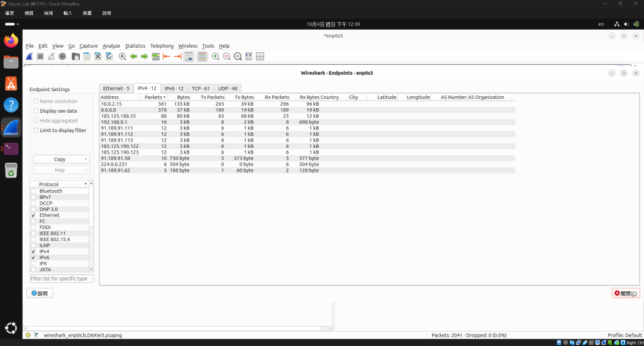Image resolution: width=644 pixels, height=346 pixels.
Task: Sort endpoints by Address column header
Action: 119,98
